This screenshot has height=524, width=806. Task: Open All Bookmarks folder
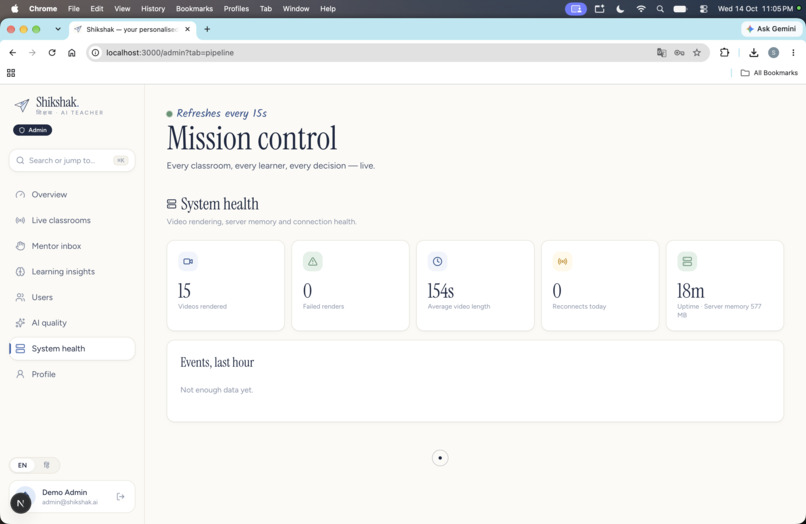point(769,73)
